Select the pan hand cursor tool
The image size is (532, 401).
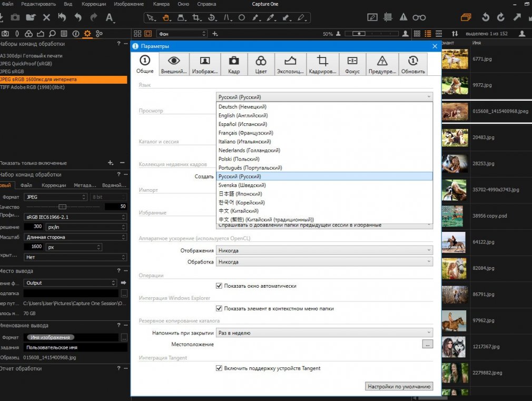[166, 18]
